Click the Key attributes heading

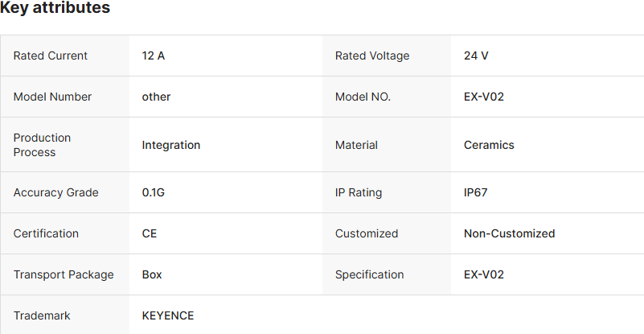(55, 8)
